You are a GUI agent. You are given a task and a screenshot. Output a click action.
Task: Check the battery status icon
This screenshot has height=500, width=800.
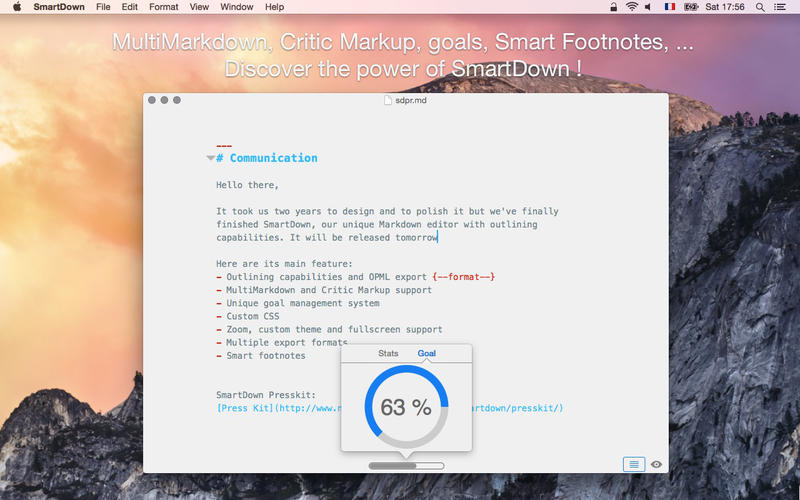pos(691,7)
